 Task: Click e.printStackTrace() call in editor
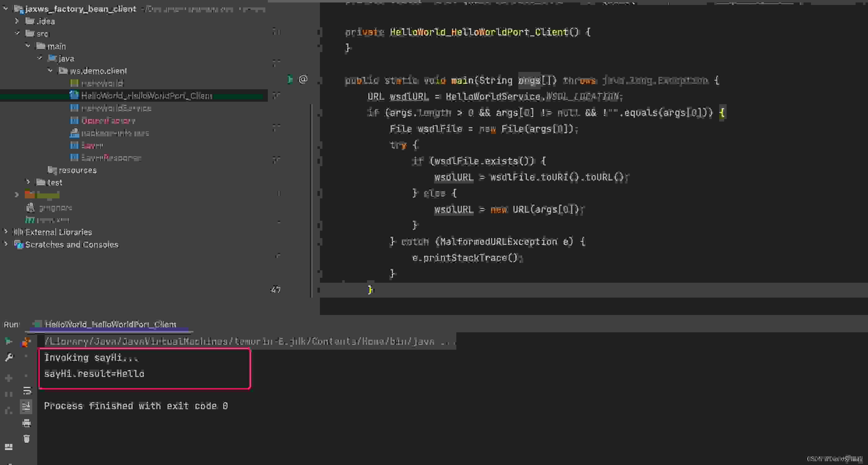tap(465, 258)
